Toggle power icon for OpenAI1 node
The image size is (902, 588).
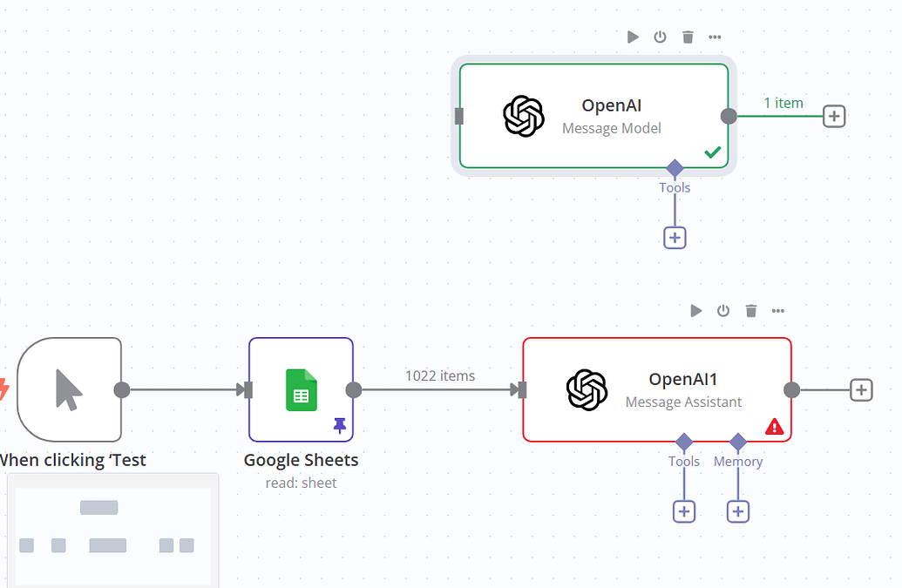click(723, 311)
